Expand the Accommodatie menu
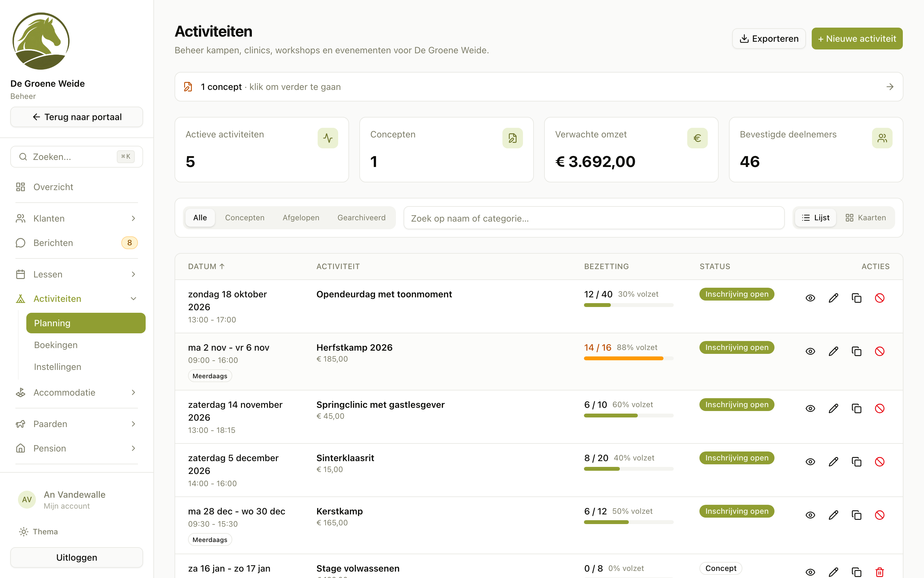 click(76, 393)
